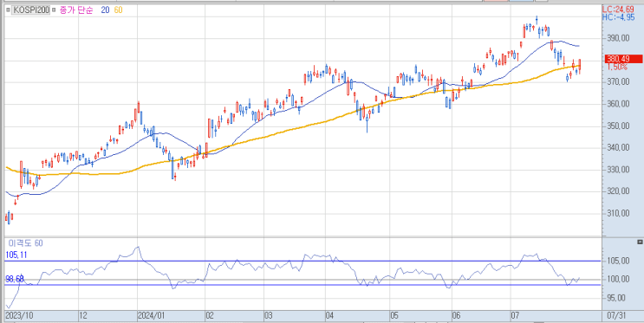This screenshot has height=323, width=644.
Task: Select the blue 20-period moving average label
Action: click(105, 10)
